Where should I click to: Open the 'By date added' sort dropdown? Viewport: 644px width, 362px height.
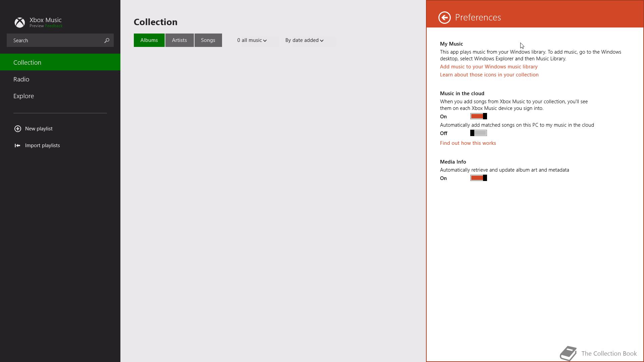click(x=305, y=40)
